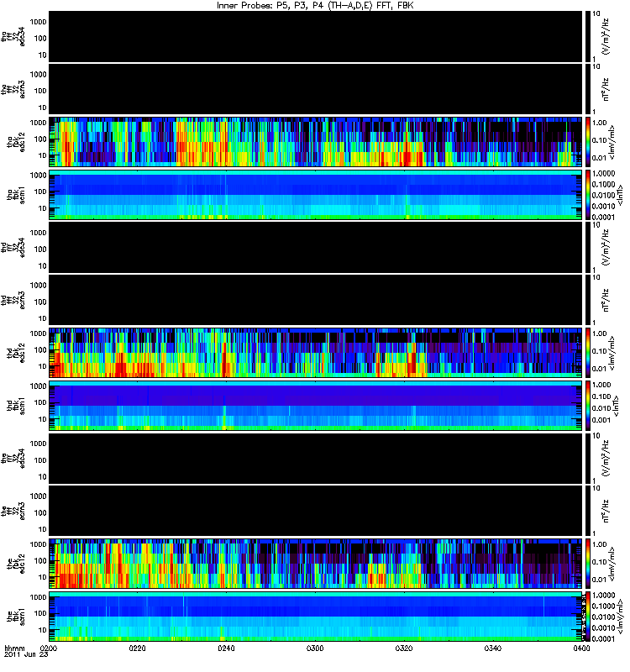Click the tha fbk edc12 color bar

coord(587,142)
